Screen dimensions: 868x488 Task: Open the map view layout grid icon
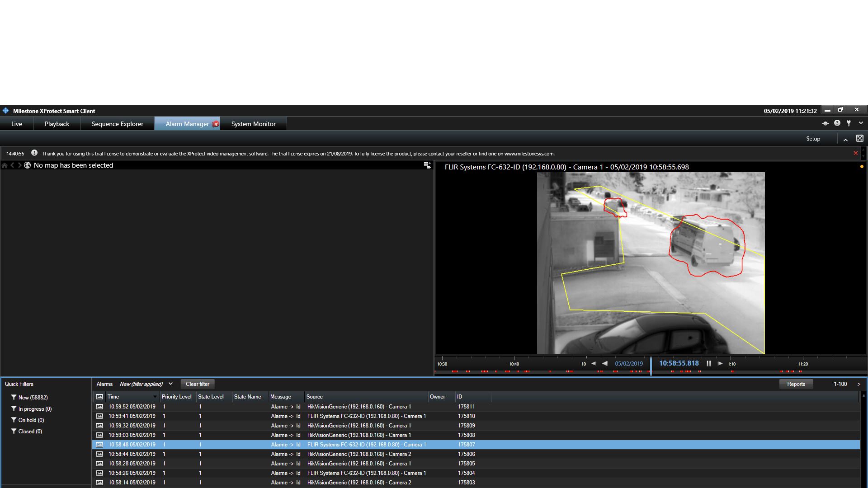pos(427,165)
